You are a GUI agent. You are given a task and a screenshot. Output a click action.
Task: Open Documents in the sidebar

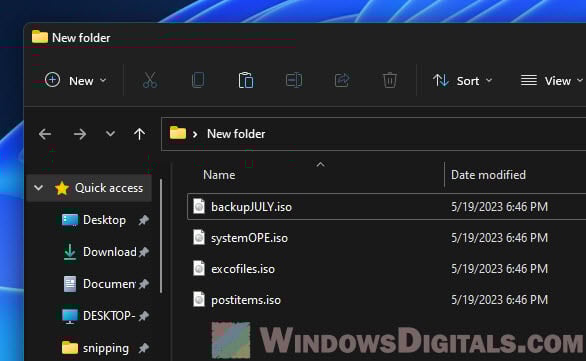click(109, 284)
